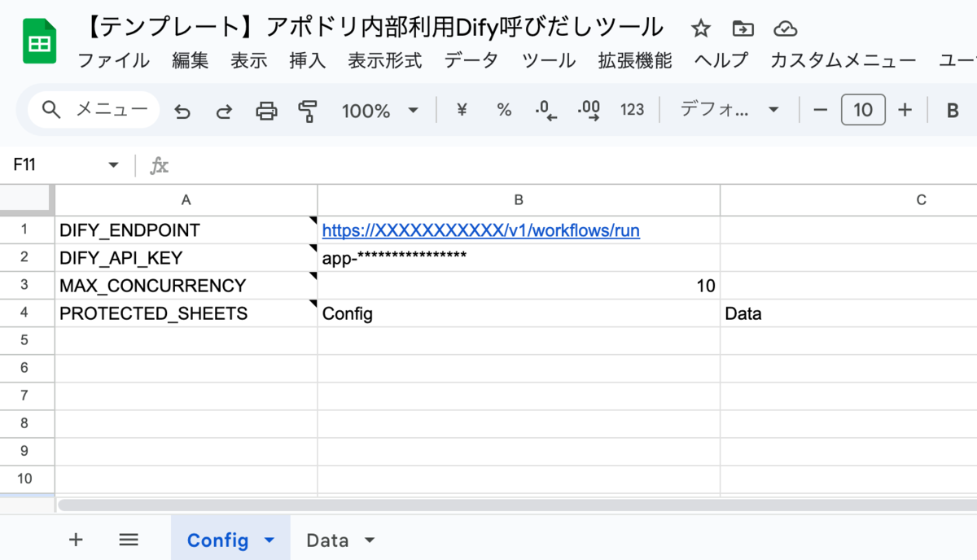The image size is (977, 560).
Task: Click the fx formula bar icon
Action: [159, 166]
